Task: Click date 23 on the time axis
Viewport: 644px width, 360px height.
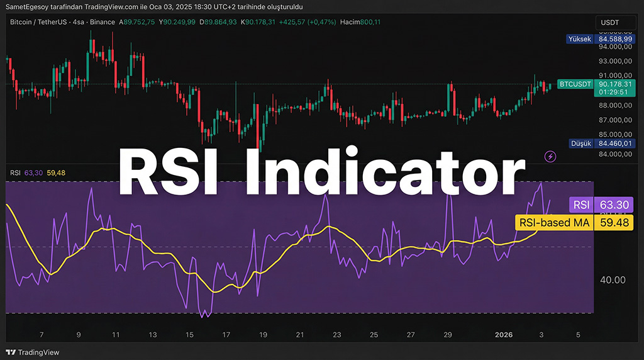Action: coord(337,335)
